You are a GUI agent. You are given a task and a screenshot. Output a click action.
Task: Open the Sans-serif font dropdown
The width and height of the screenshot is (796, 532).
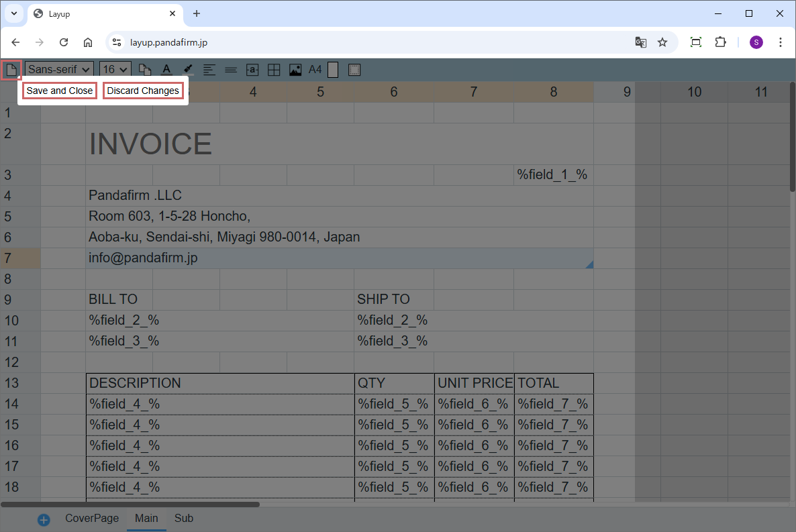click(x=59, y=69)
